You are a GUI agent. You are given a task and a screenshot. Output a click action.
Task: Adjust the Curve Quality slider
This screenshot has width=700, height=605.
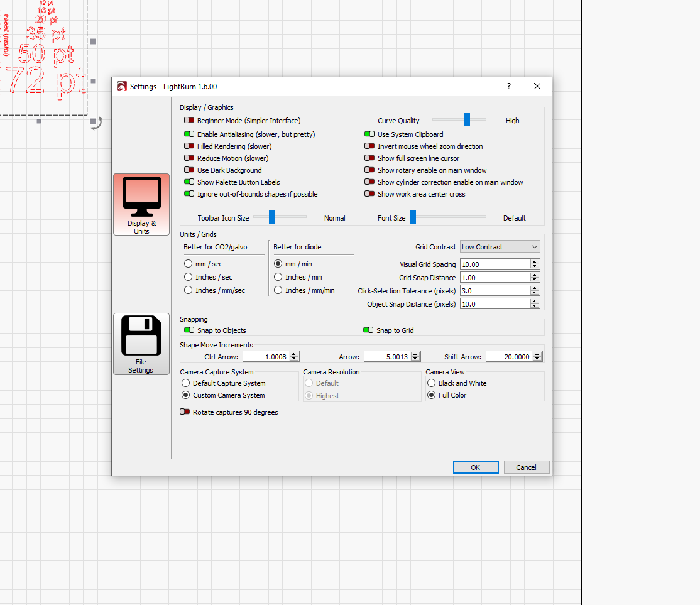click(466, 119)
